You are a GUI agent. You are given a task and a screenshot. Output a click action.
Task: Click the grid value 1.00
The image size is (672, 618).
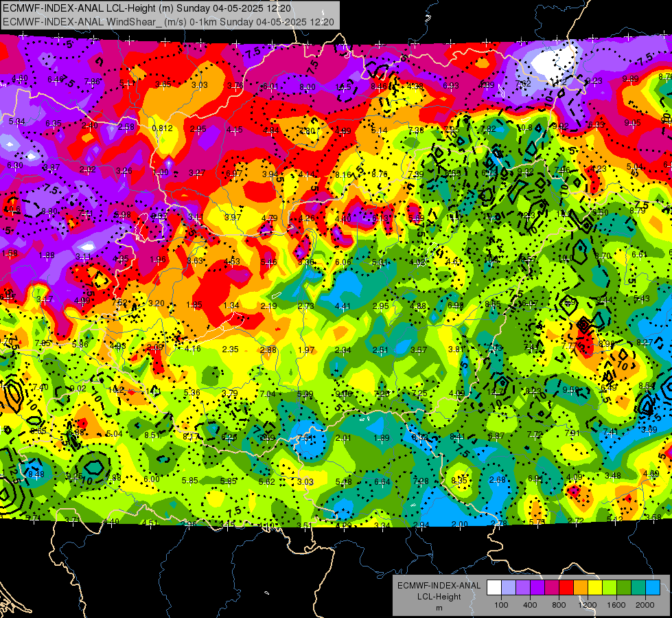[x=161, y=172]
